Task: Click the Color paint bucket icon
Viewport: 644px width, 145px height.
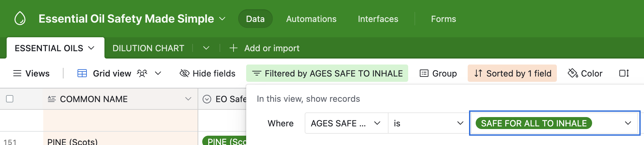Action: [573, 73]
